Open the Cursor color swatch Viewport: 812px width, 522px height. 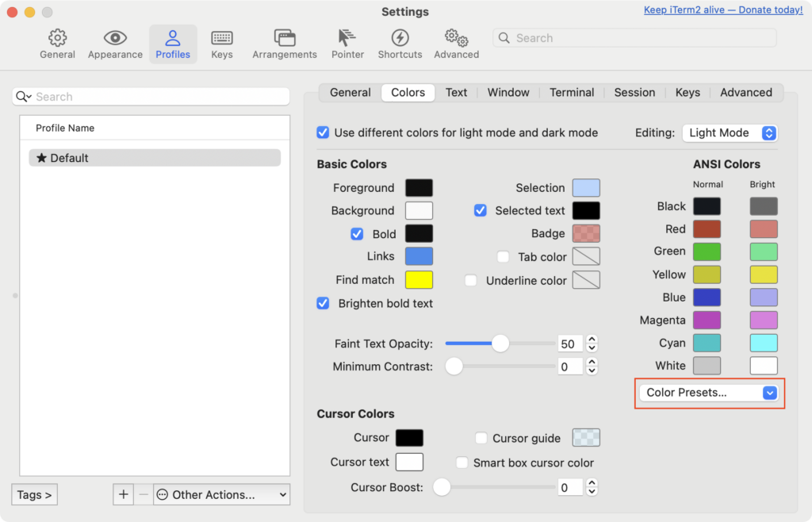[x=410, y=438]
